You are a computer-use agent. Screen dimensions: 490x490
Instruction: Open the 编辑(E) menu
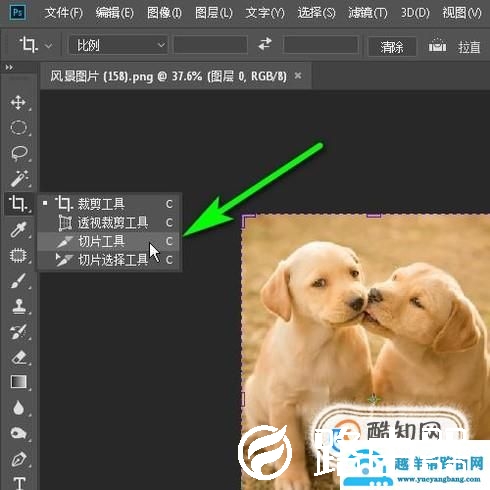115,13
